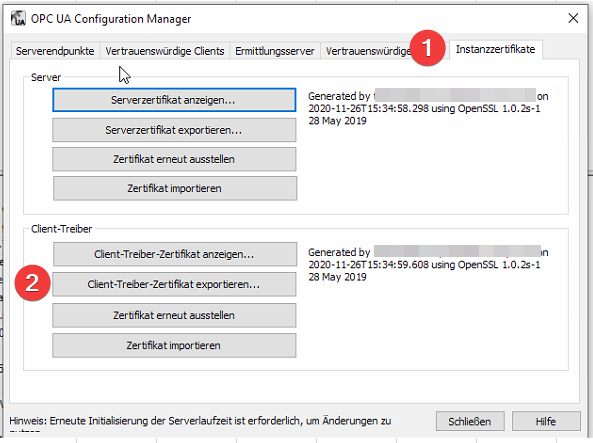The height and width of the screenshot is (443, 593).
Task: Click the OPC UA app icon in title bar
Action: click(18, 19)
